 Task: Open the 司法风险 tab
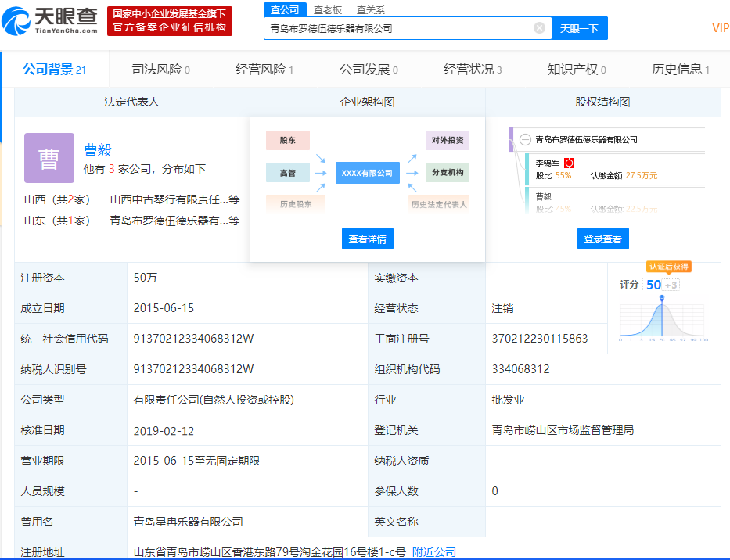click(x=160, y=70)
